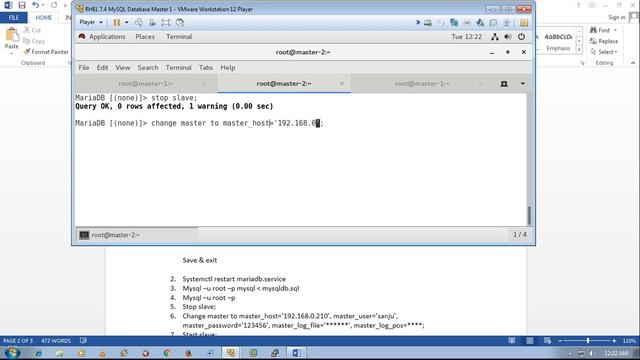The height and width of the screenshot is (360, 640).
Task: Click the hard disk device icon in VMware
Action: 427,23
